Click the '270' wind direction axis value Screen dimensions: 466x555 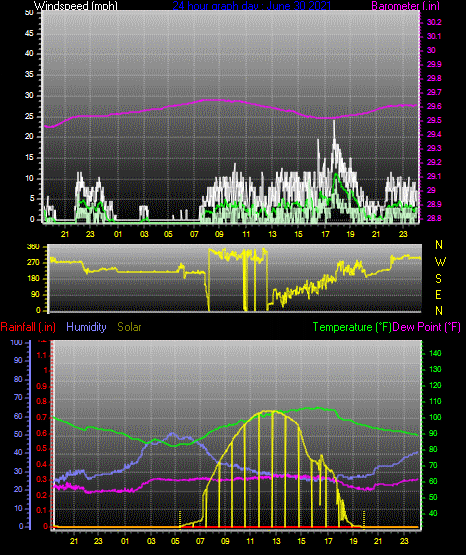[33, 263]
